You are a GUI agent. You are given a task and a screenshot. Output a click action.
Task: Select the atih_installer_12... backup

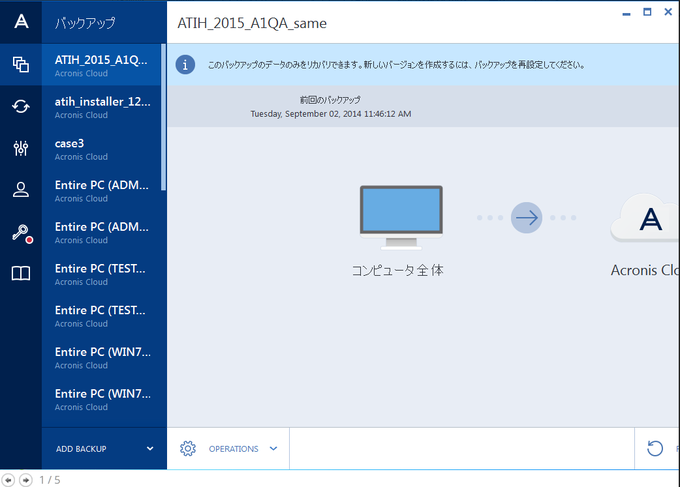(101, 107)
